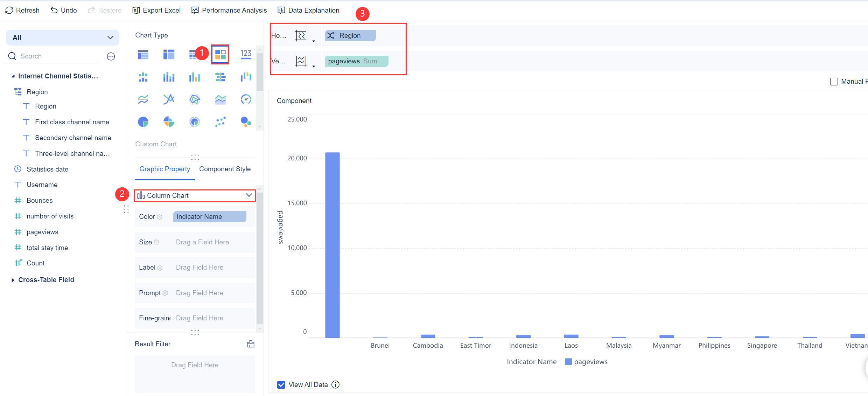Pick the radar chart type icon

coord(195,99)
